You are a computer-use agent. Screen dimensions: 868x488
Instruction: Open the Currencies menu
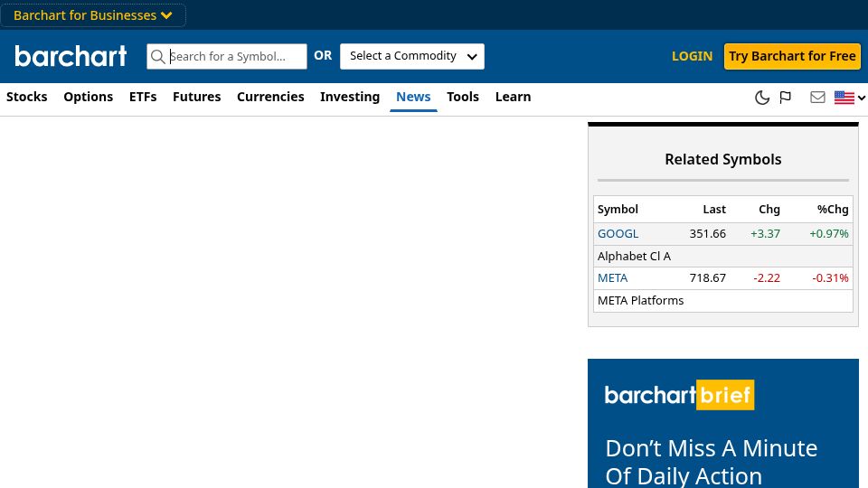pos(270,97)
